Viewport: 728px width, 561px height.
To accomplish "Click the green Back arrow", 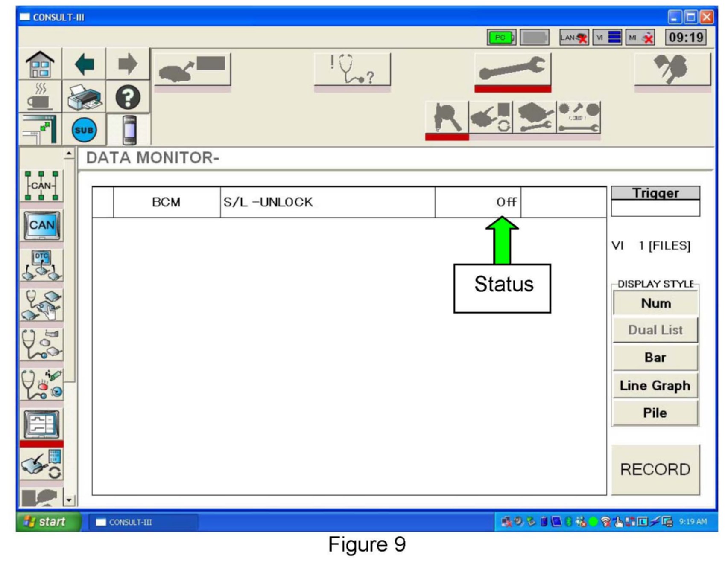I will click(x=85, y=64).
